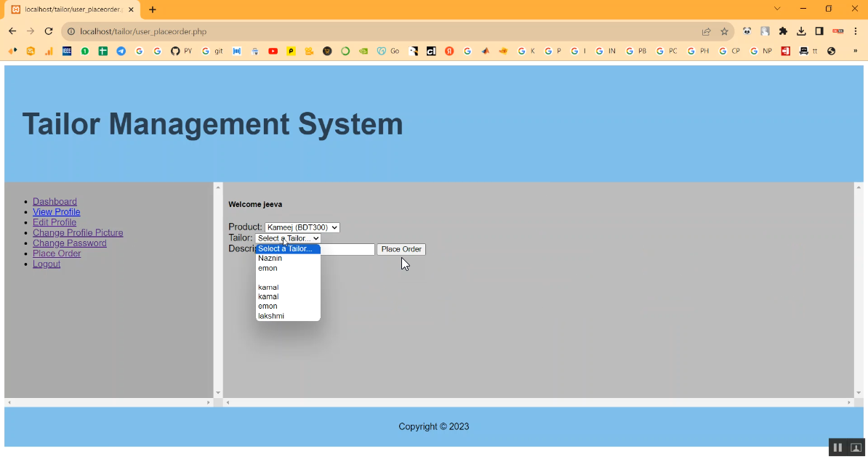Viewport: 868px width, 459px height.
Task: Open the Telegram bookmark icon
Action: (121, 52)
